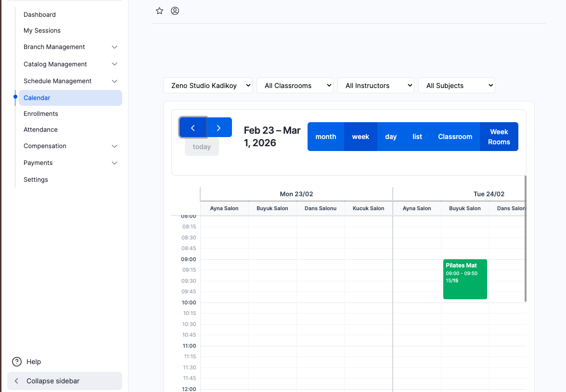566x392 pixels.
Task: Switch to month view
Action: (325, 137)
